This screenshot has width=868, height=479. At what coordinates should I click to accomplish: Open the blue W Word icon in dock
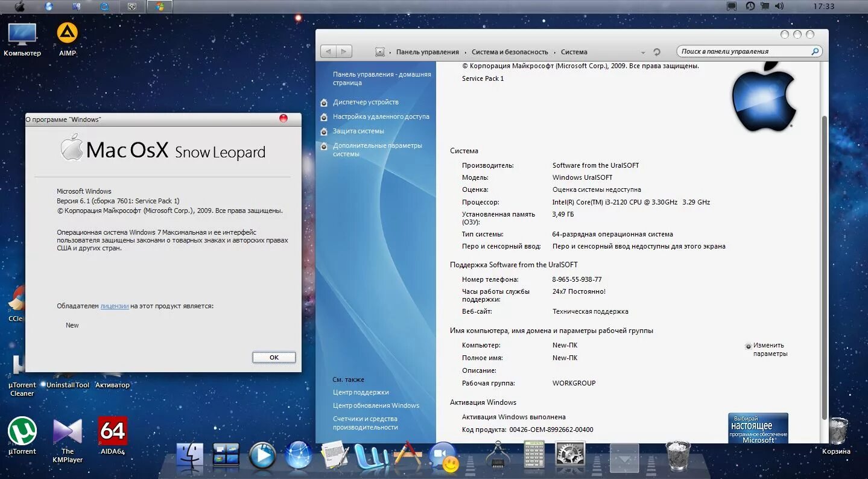pyautogui.click(x=371, y=457)
